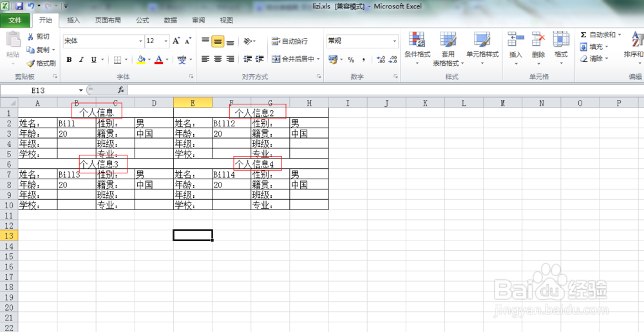The image size is (644, 332).
Task: Open Cell Styles (单元格样式)
Action: pos(482,48)
